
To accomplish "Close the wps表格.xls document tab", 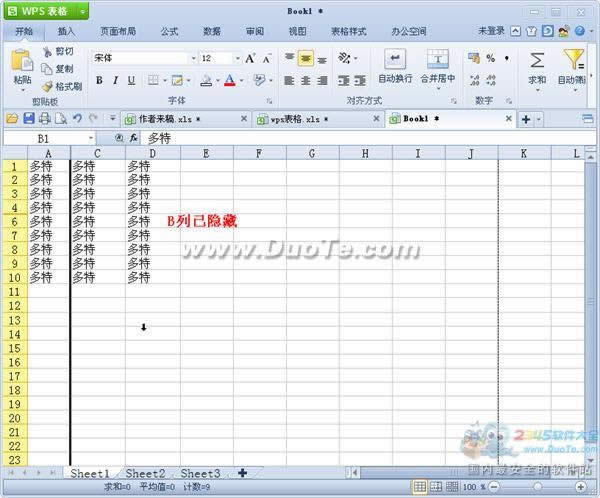I will (376, 119).
